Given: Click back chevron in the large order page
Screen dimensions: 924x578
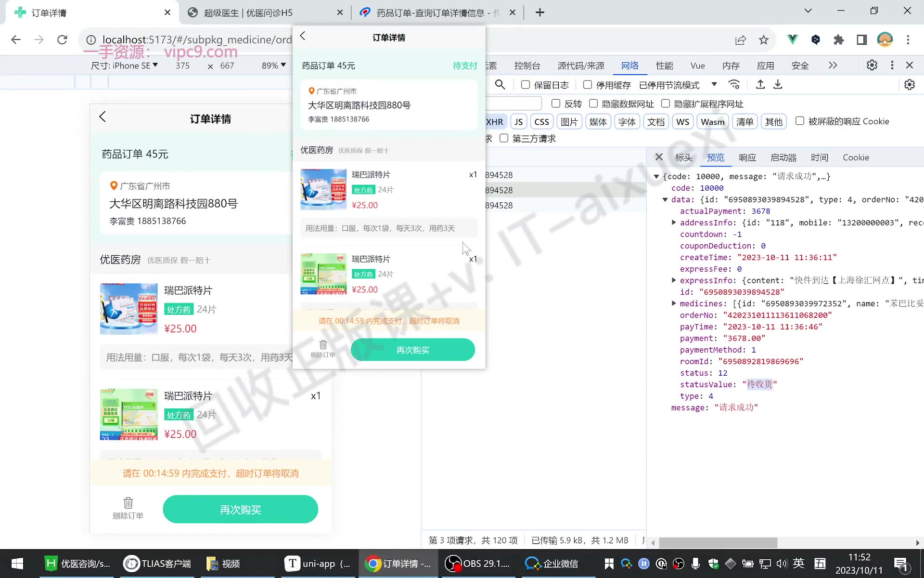Looking at the screenshot, I should click(103, 117).
